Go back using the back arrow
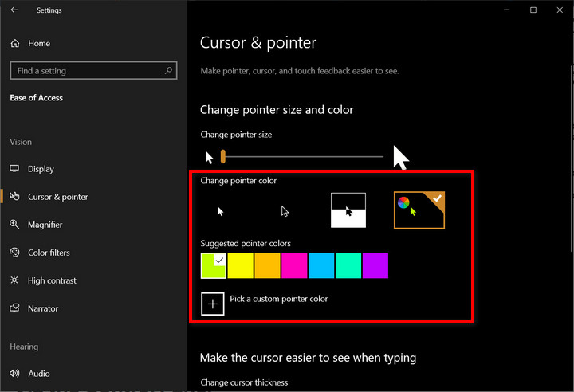Image resolution: width=574 pixels, height=392 pixels. [15, 10]
